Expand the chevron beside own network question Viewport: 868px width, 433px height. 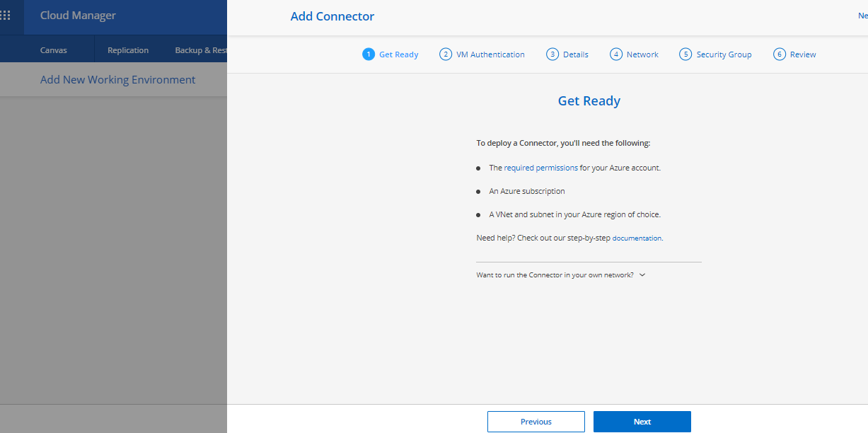pos(642,275)
